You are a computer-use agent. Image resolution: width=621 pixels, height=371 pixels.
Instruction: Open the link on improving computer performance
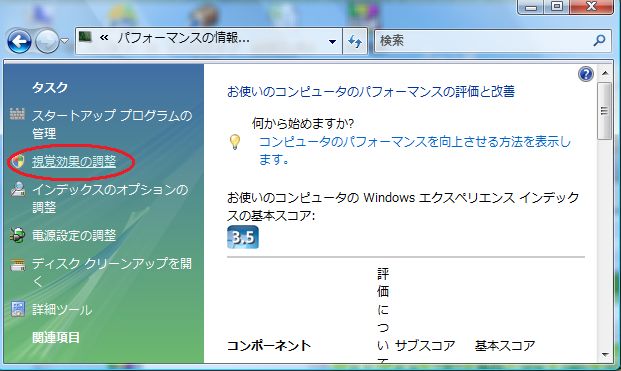coord(414,150)
